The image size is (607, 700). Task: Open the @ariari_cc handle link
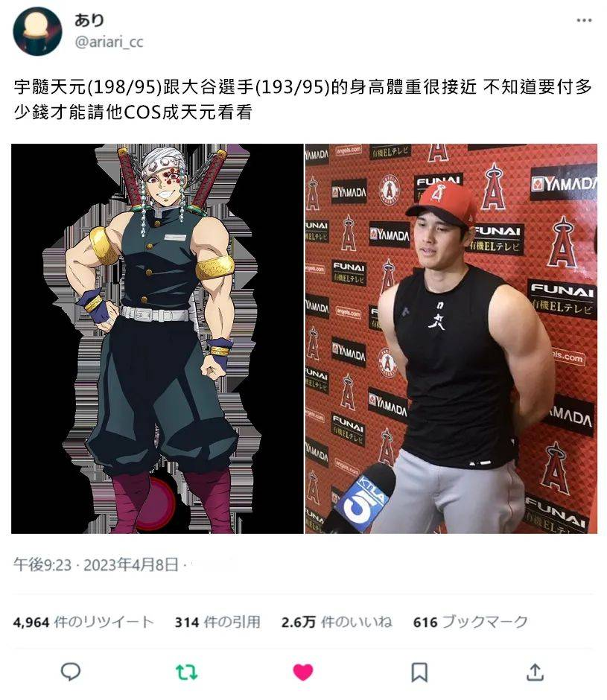point(109,42)
